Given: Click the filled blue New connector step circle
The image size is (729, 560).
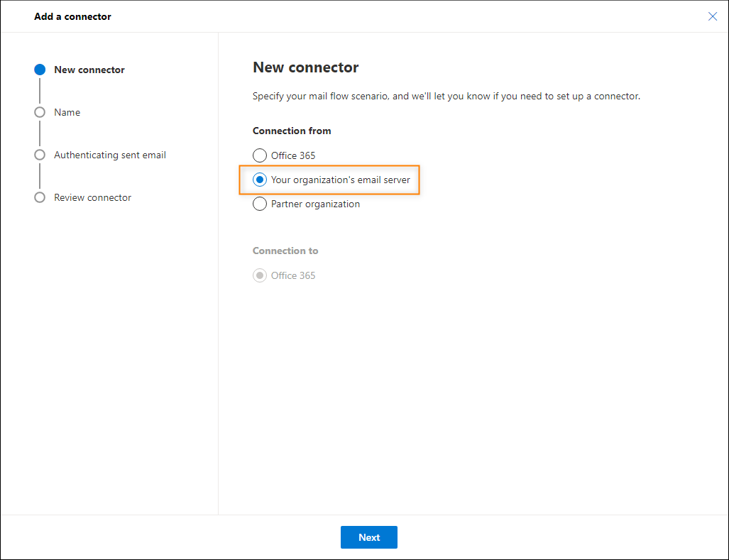Looking at the screenshot, I should [40, 70].
